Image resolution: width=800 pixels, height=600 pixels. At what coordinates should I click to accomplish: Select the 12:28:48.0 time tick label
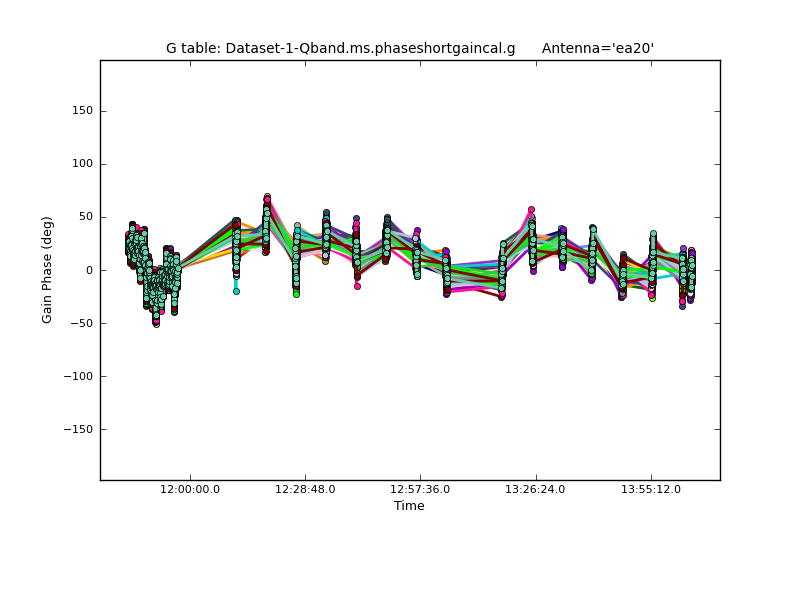(x=305, y=489)
